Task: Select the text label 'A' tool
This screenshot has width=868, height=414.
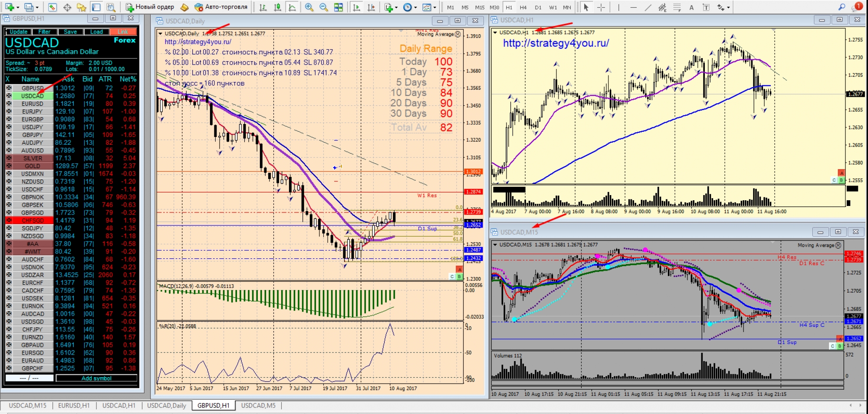Action: click(691, 7)
